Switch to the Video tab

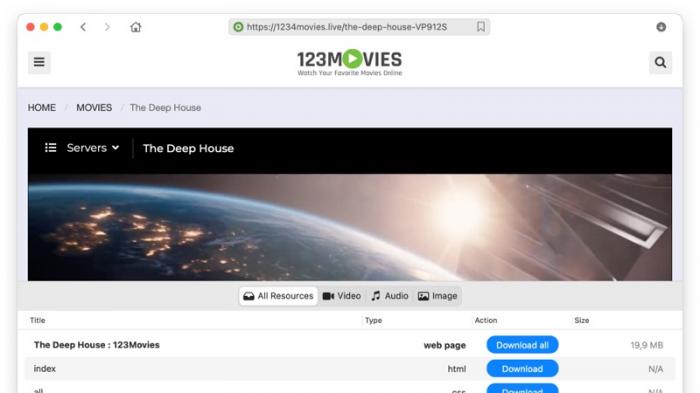[342, 296]
